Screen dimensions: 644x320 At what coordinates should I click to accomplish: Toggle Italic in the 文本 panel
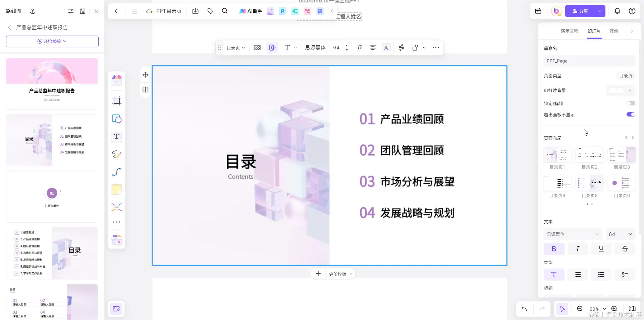(x=578, y=249)
